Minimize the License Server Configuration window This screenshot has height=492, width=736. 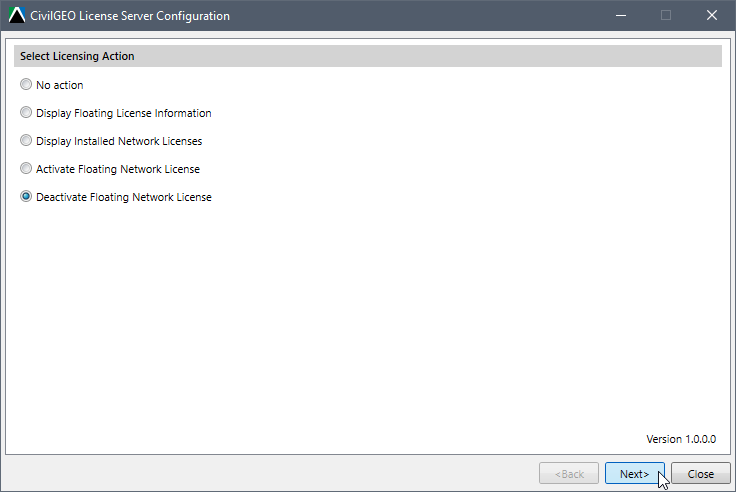621,15
